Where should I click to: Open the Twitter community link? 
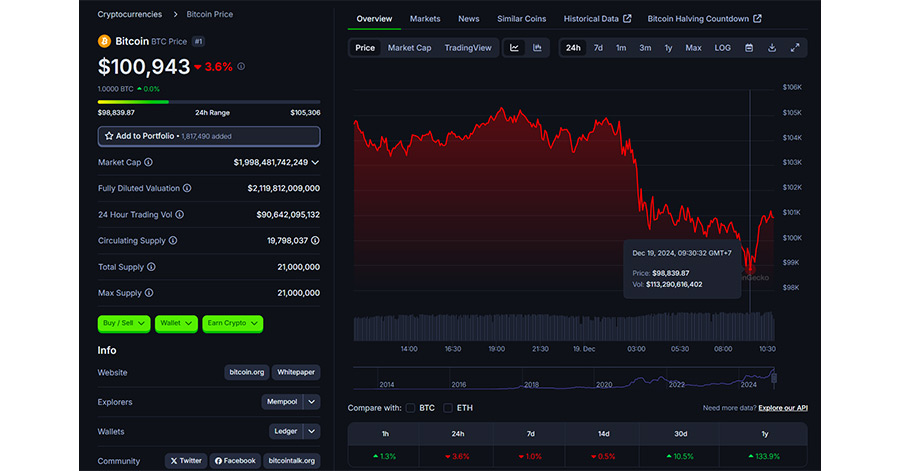click(x=186, y=461)
